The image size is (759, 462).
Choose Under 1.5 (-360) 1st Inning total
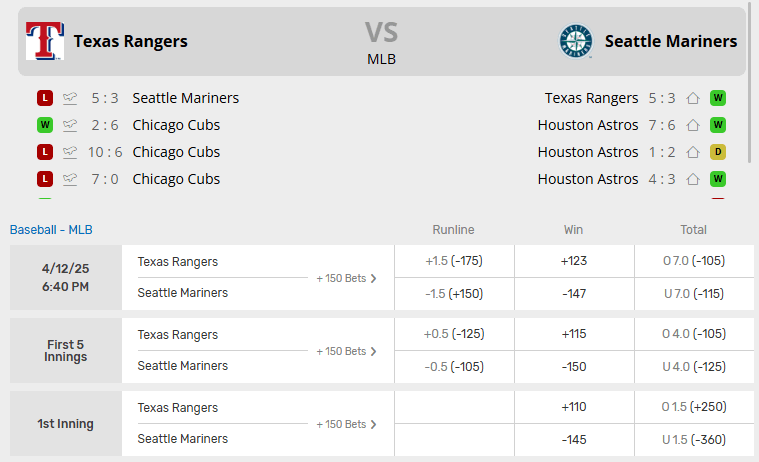(x=694, y=439)
